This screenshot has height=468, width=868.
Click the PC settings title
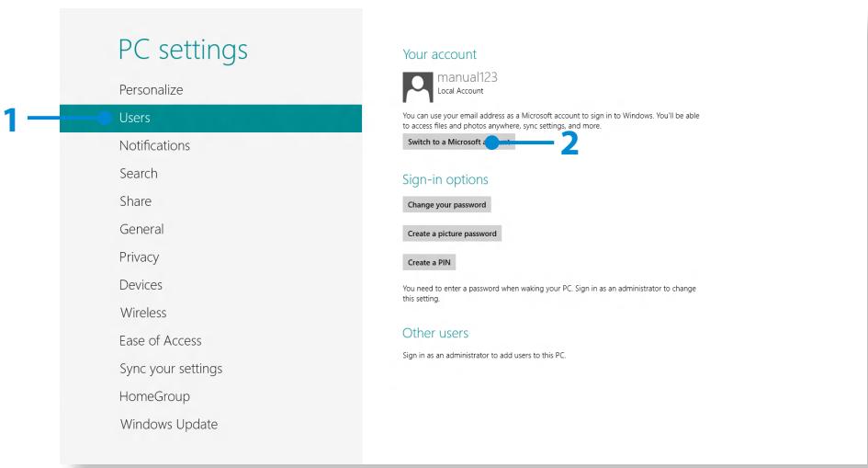183,50
